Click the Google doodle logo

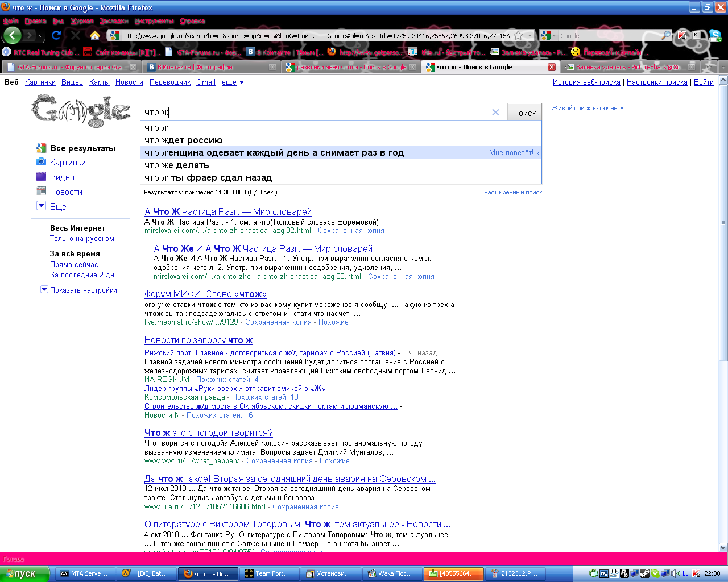click(81, 110)
